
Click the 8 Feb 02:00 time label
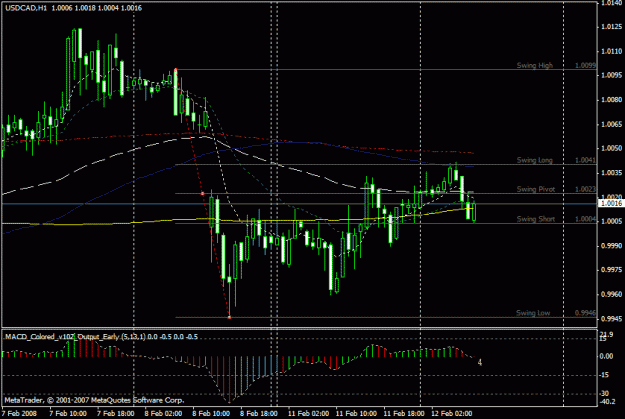click(x=163, y=413)
